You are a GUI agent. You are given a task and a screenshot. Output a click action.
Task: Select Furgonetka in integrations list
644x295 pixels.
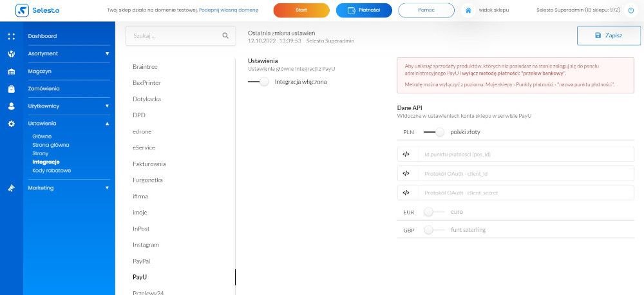coord(148,180)
